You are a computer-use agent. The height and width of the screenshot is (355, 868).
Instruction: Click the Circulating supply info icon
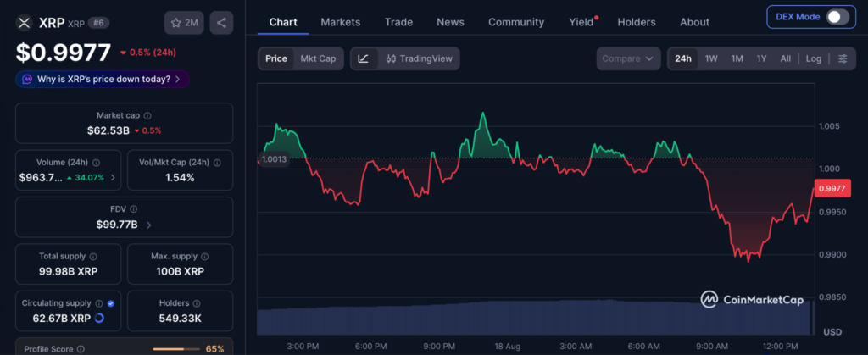[x=98, y=303]
